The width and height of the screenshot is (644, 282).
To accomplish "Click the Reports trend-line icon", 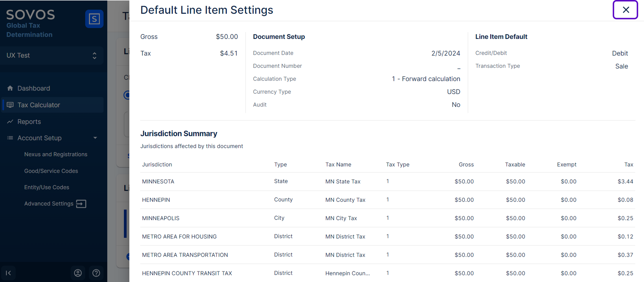I will pos(10,121).
